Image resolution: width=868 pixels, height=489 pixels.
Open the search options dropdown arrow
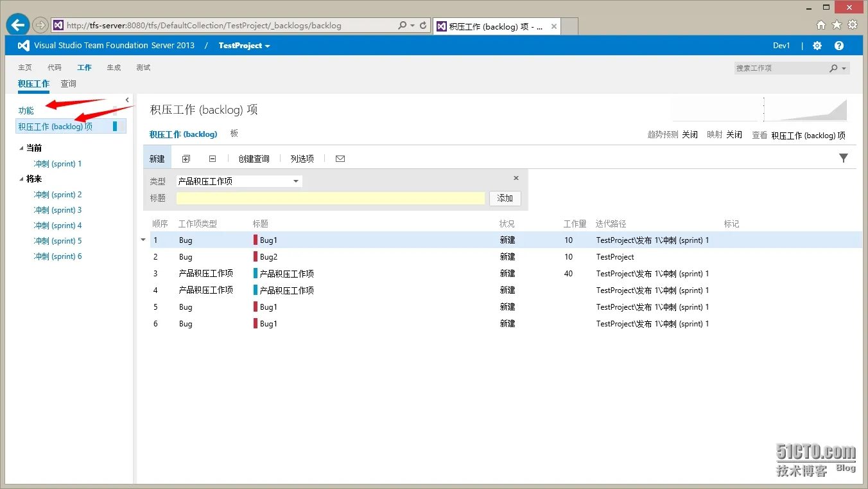(844, 68)
